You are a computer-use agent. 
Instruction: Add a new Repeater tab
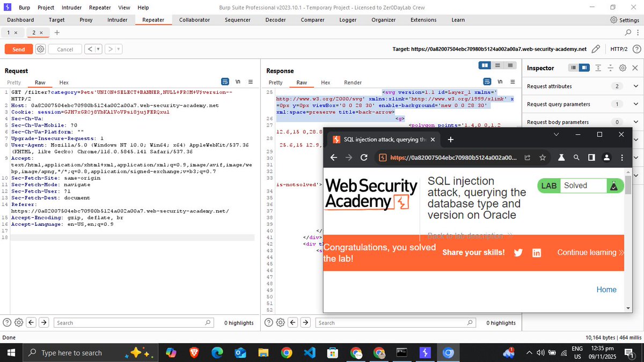pos(57,33)
